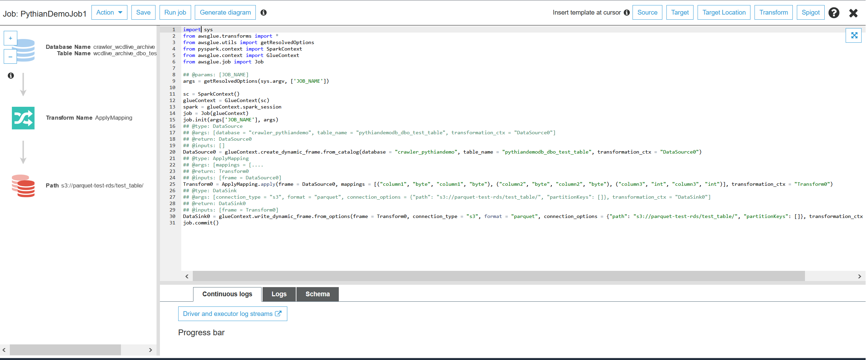Close the job editor with X
The image size is (868, 360).
pyautogui.click(x=853, y=13)
